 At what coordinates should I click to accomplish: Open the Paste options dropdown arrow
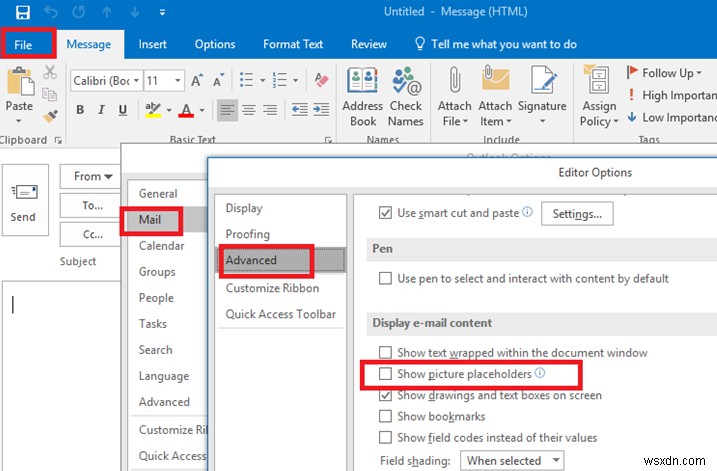19,121
